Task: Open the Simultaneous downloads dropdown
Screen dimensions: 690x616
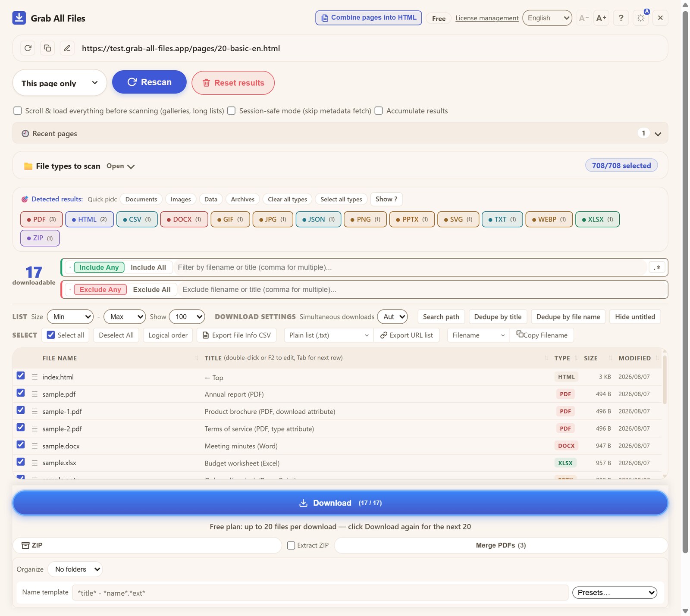Action: [x=392, y=317]
